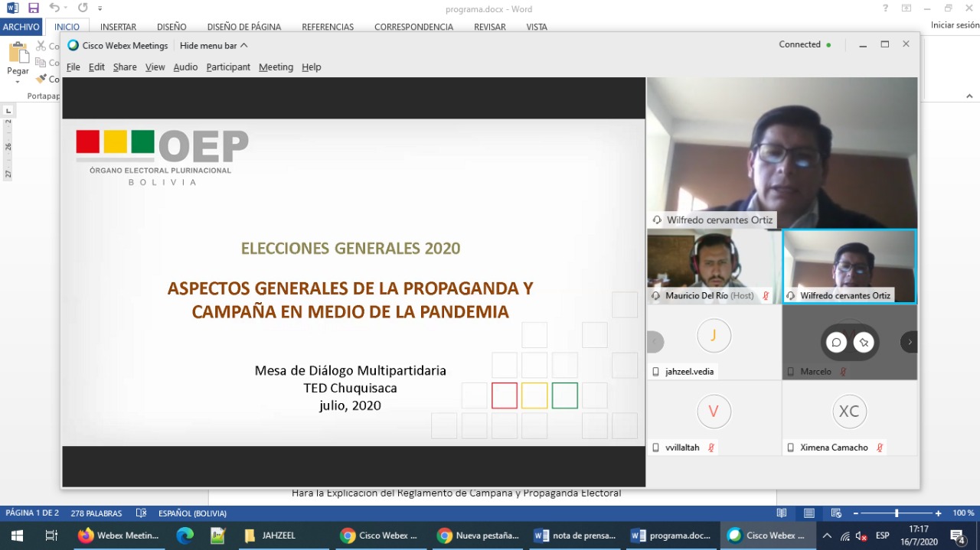
Task: Switch to the INSERTAR ribbon tab
Action: (118, 27)
